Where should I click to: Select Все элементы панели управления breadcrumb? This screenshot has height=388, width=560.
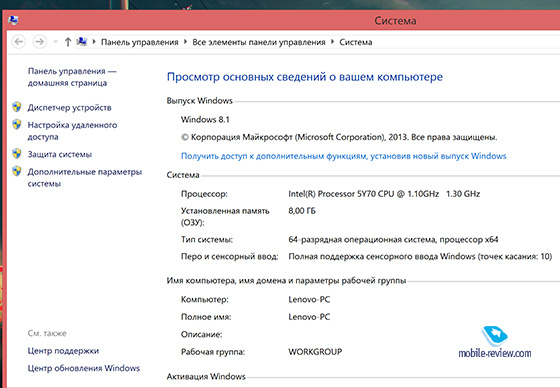click(x=259, y=42)
